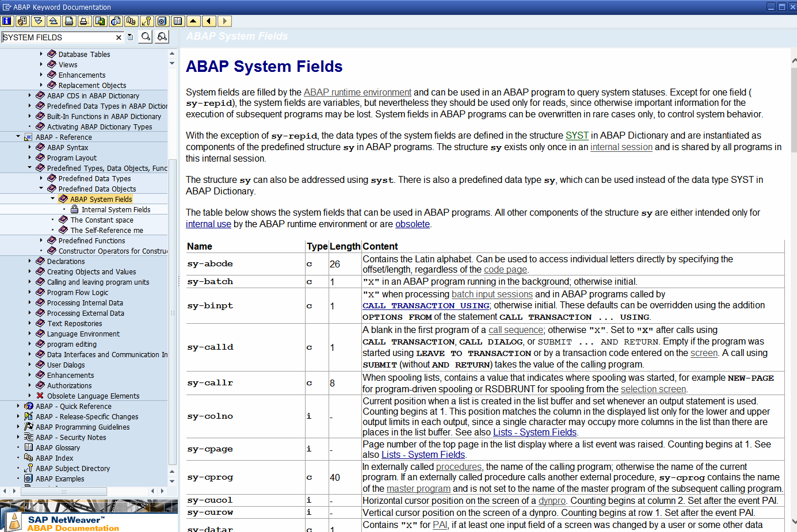This screenshot has height=532, width=797.
Task: Click the ABAP index letters icon
Action: (x=131, y=21)
